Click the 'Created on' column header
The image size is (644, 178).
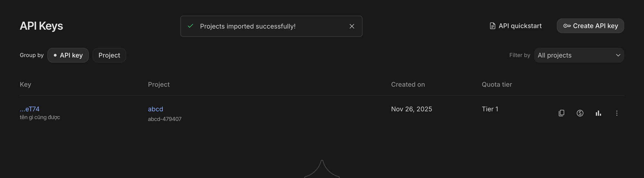[408, 85]
